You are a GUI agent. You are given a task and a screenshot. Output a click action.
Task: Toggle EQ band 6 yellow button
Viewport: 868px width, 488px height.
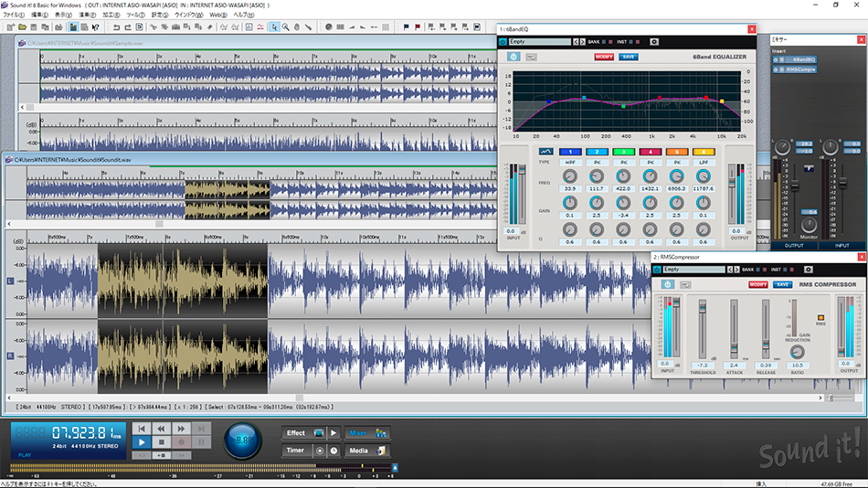click(x=704, y=152)
